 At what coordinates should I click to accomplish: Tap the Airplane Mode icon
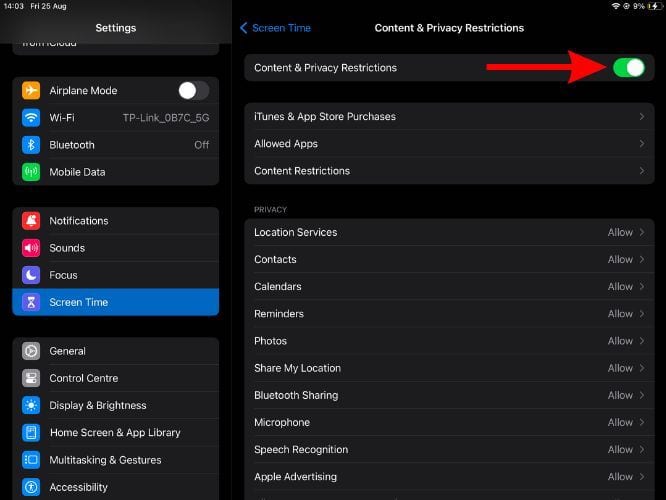pyautogui.click(x=31, y=91)
